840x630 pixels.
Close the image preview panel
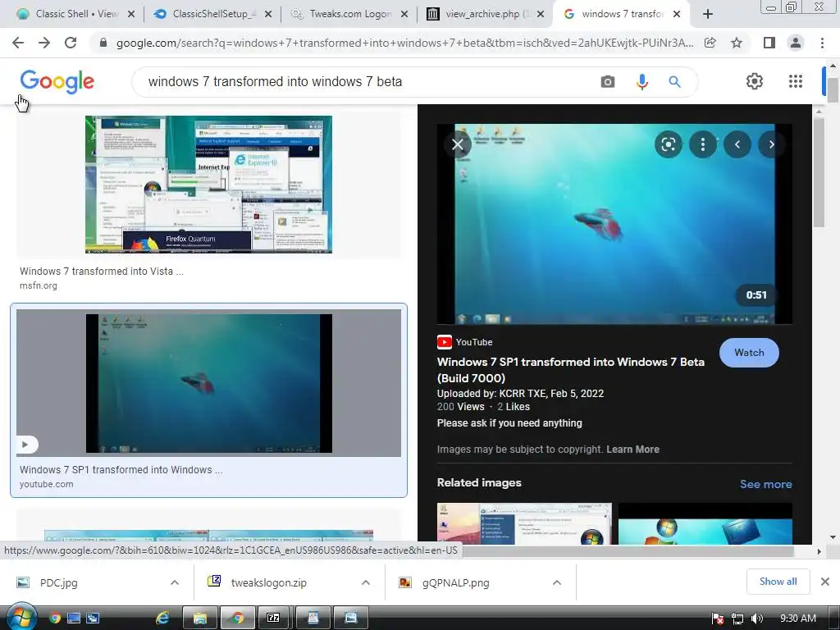click(x=458, y=144)
